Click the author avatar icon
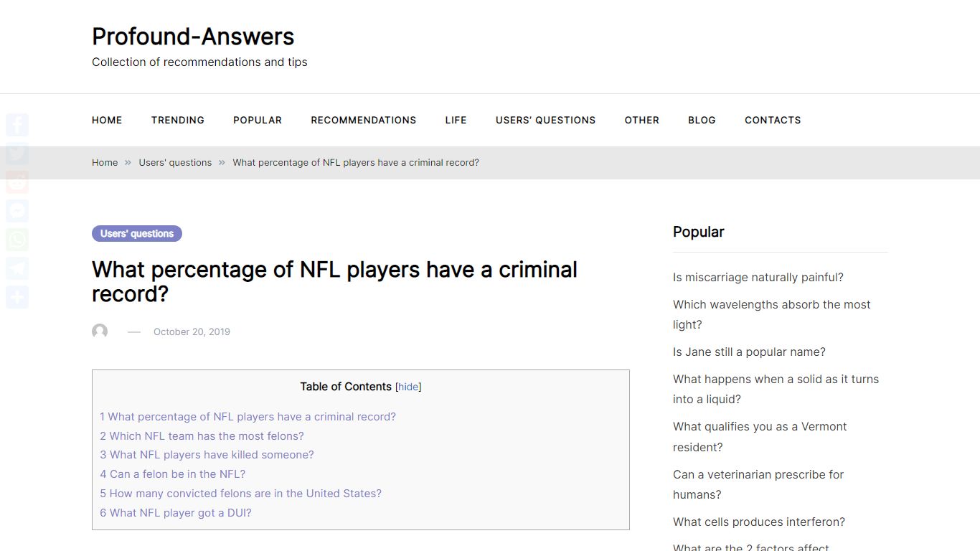The height and width of the screenshot is (551, 980). 100,331
